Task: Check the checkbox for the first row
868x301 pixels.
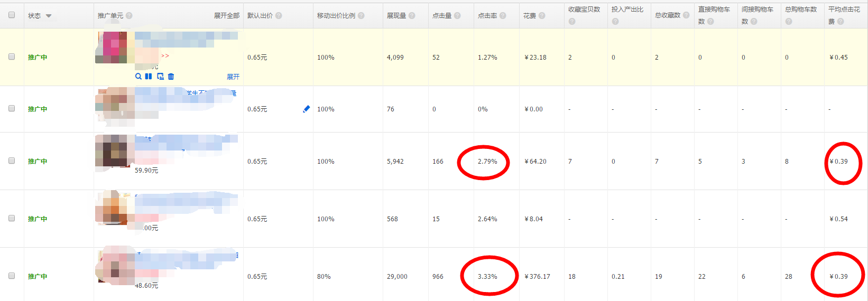Action: coord(12,57)
